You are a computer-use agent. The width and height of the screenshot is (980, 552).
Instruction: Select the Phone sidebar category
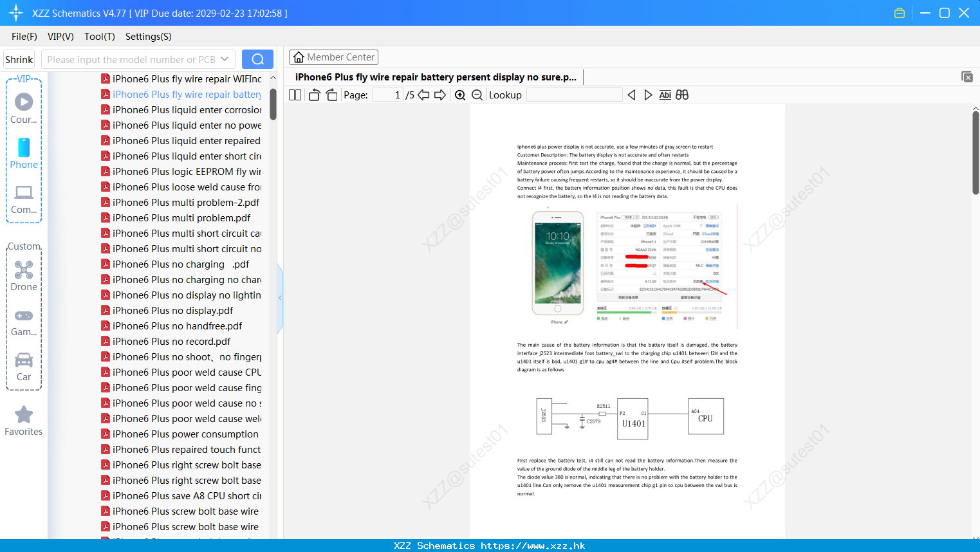click(x=24, y=154)
